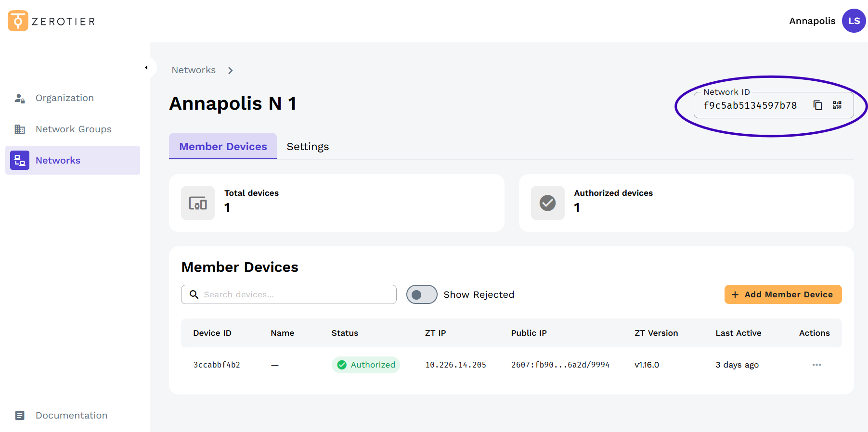Image resolution: width=868 pixels, height=432 pixels.
Task: Click the 3 days ago cell
Action: tap(737, 365)
